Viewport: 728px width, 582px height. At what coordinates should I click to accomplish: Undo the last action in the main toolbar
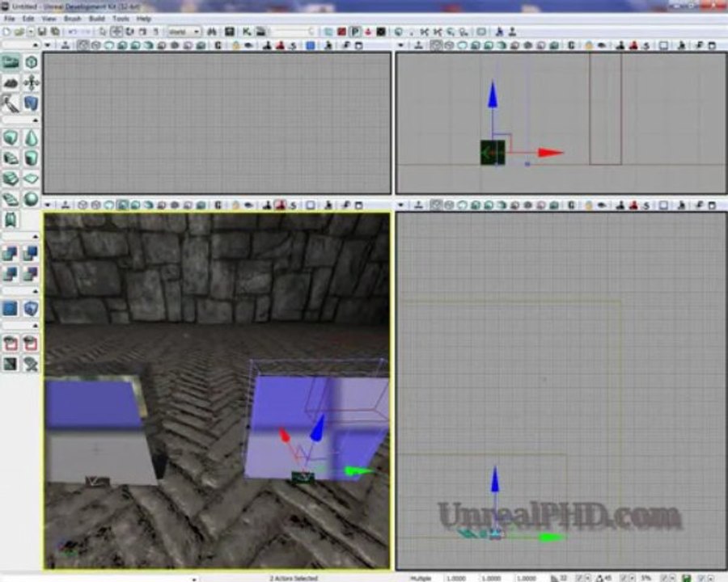point(73,32)
